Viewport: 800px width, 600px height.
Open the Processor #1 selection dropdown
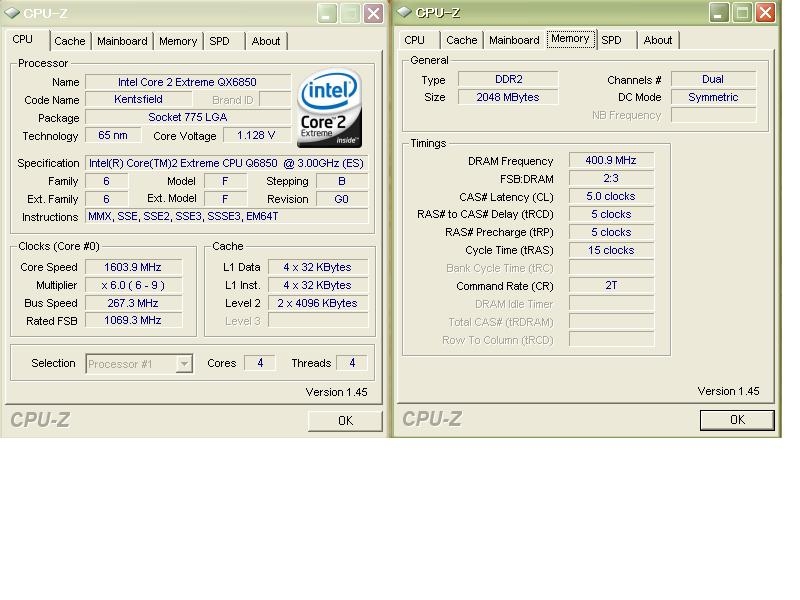tap(184, 364)
